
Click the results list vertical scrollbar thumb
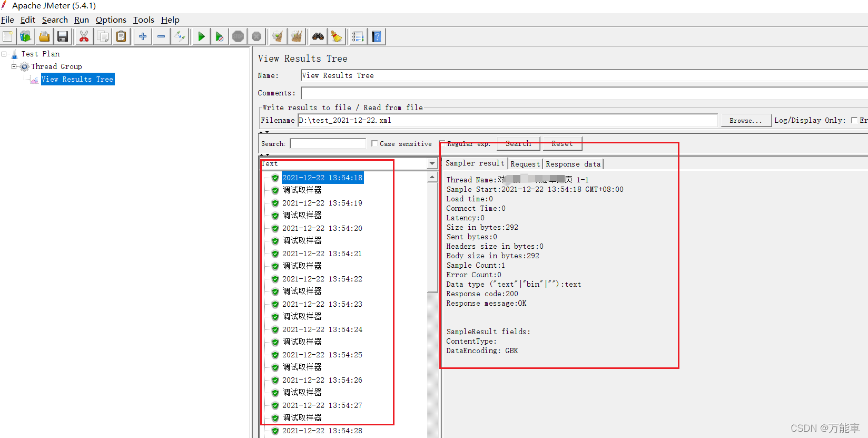coord(432,237)
